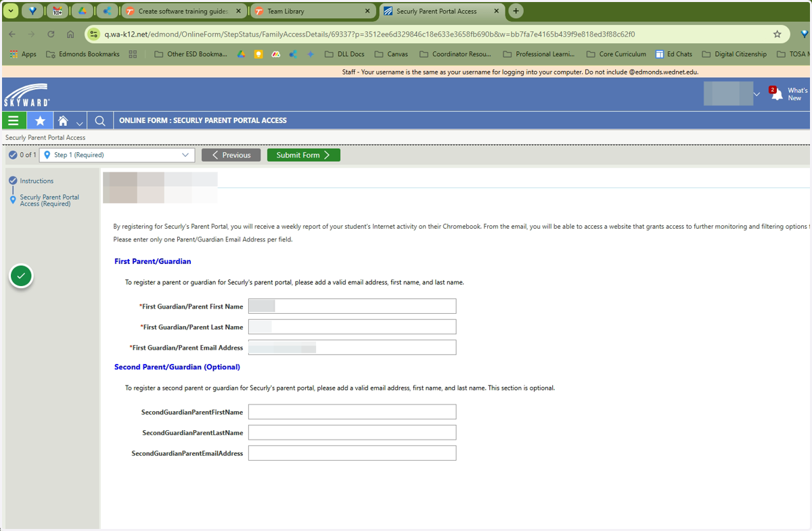Click the SecondGuardianParentEmailAddress field
Viewport: 812px width, 531px height.
click(x=352, y=453)
